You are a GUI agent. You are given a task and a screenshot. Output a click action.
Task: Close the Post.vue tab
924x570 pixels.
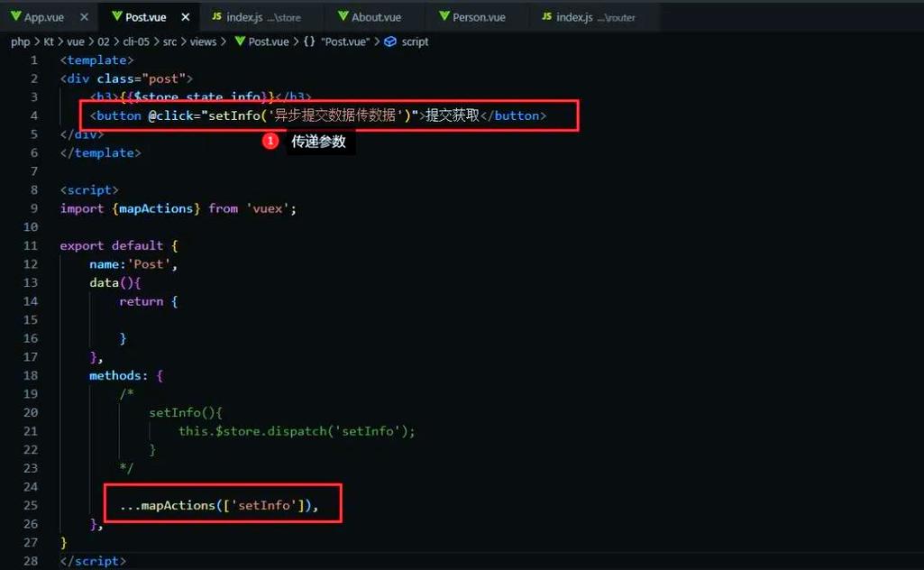tap(186, 17)
